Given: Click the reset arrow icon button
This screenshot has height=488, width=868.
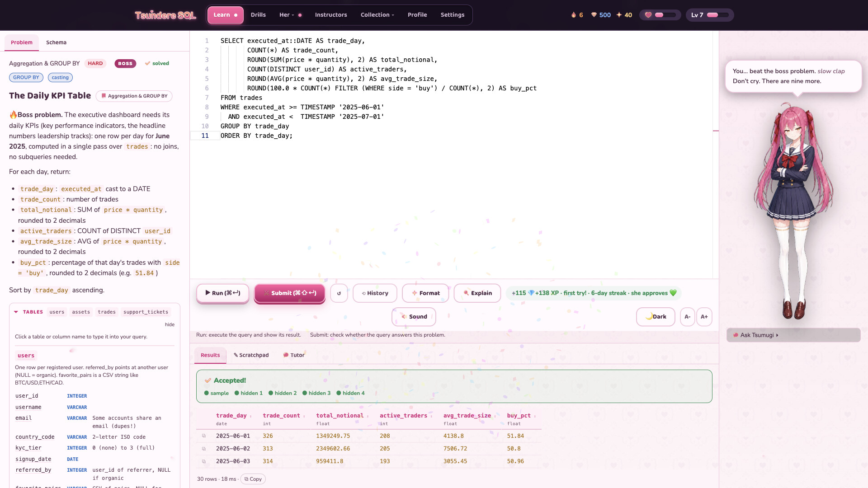Looking at the screenshot, I should pyautogui.click(x=339, y=293).
